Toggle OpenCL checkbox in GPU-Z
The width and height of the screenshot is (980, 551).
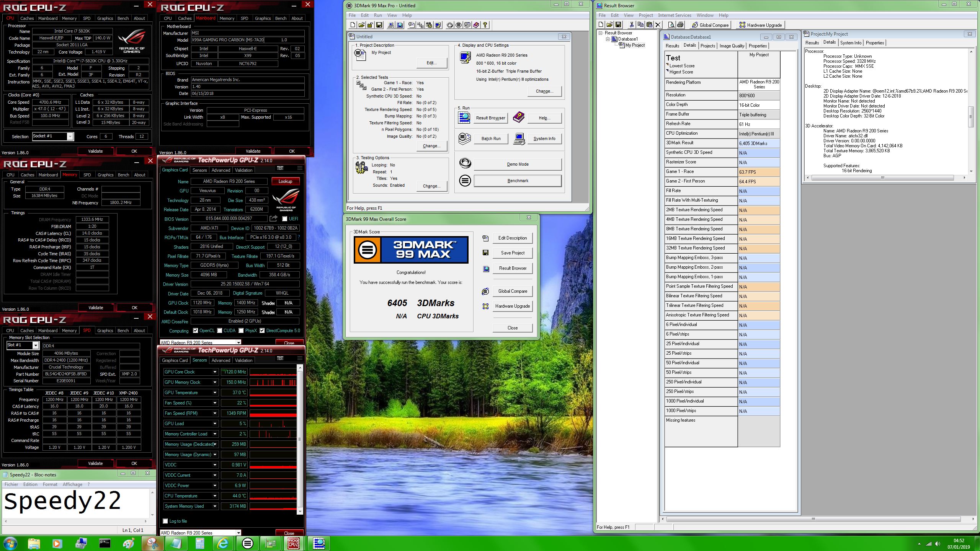pos(196,331)
